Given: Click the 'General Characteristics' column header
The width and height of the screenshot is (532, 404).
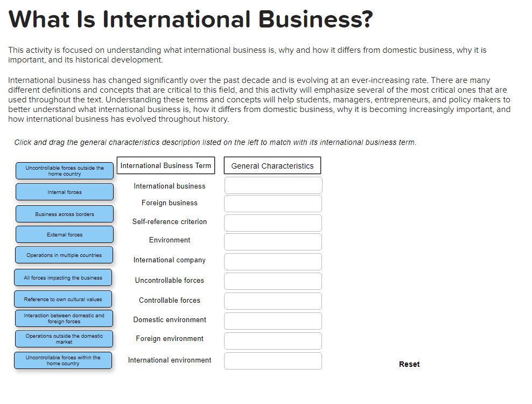Looking at the screenshot, I should click(x=272, y=165).
